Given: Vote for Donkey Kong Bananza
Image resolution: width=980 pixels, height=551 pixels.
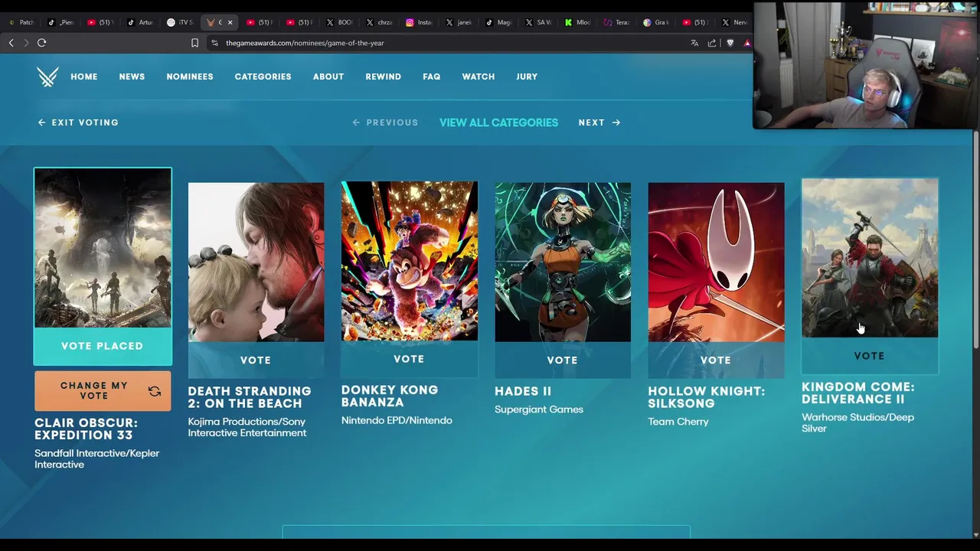Looking at the screenshot, I should coord(409,359).
